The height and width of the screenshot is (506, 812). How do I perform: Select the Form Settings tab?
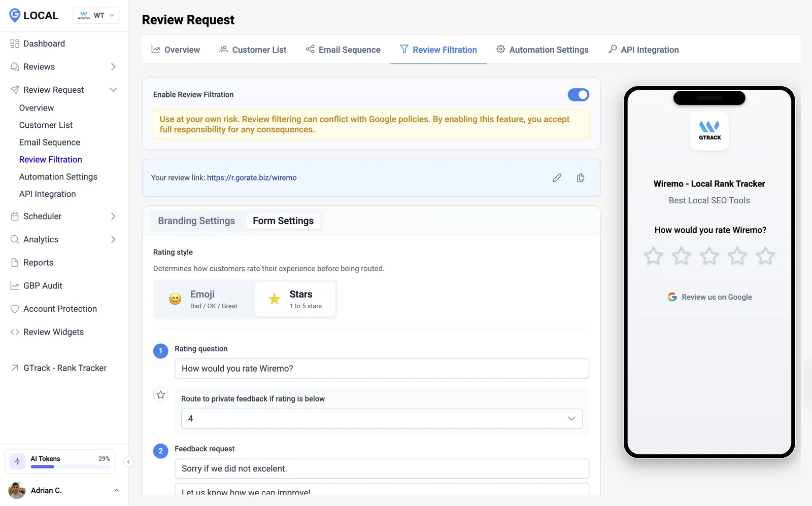click(283, 221)
